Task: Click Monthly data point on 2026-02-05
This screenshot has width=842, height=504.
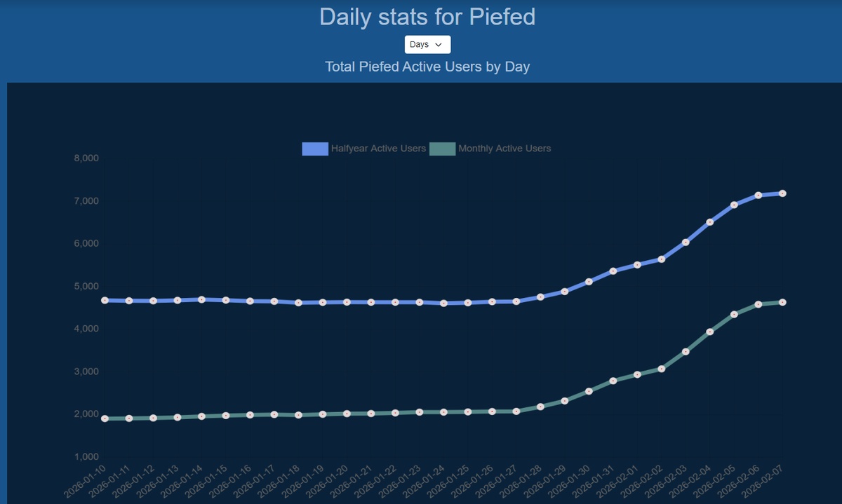Action: 734,314
